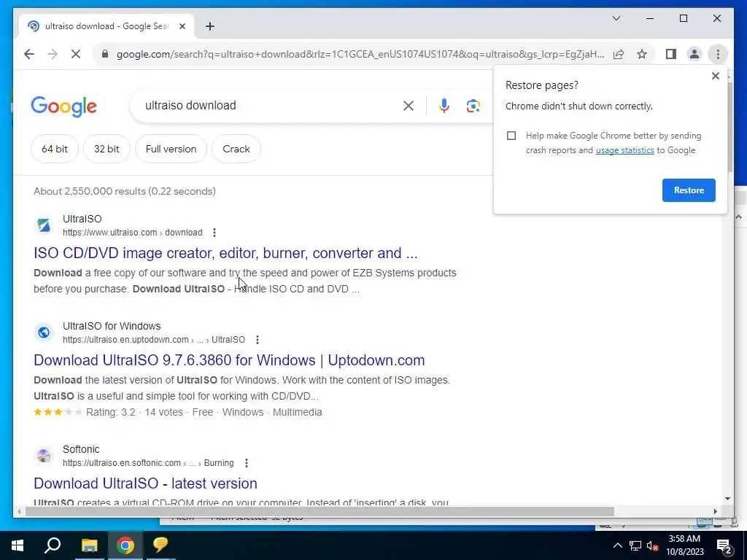Click the yellow speech bubble taskbar app

(x=160, y=545)
